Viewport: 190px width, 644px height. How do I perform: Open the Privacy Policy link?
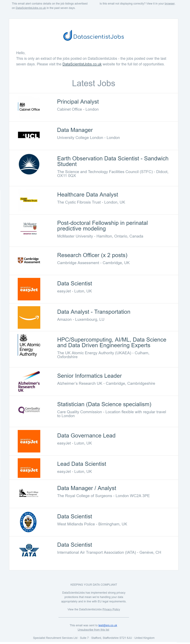pos(111,609)
